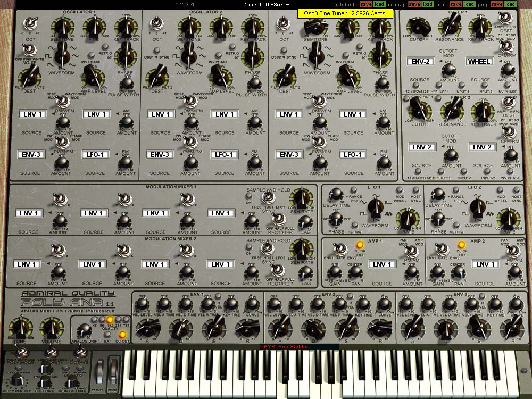This screenshot has height=399, width=532.
Task: Open Oscillator 1 AM source selector
Action: click(x=97, y=114)
